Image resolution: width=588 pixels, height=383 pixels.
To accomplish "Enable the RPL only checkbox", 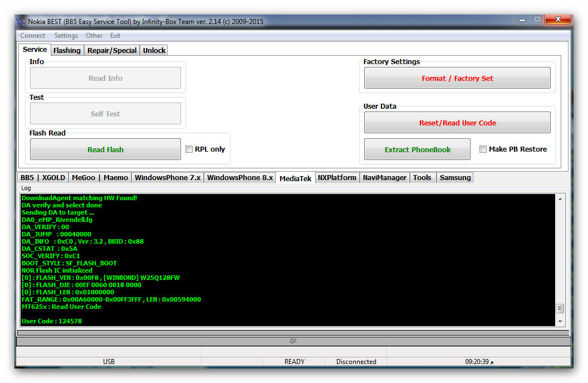I will click(x=189, y=149).
